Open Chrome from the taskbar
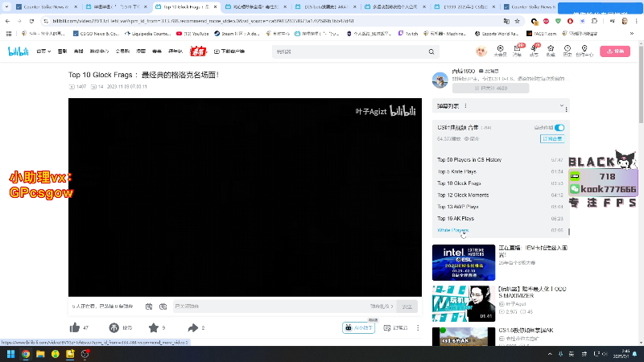644x362 pixels. tap(26, 354)
